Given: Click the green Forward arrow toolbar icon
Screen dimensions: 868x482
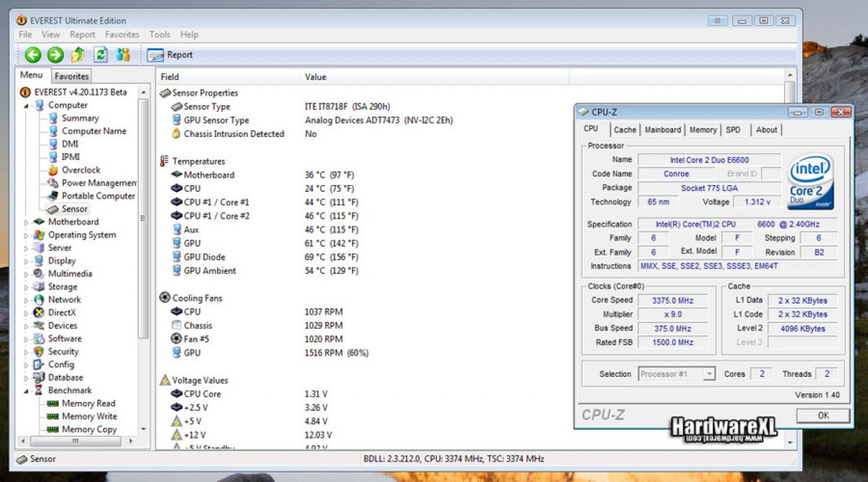Looking at the screenshot, I should pyautogui.click(x=56, y=55).
